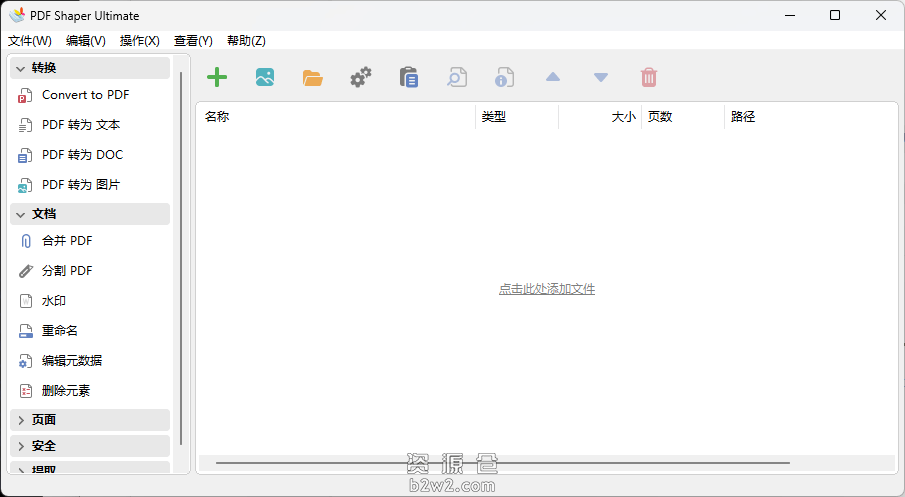Click the gears process icon
Screen dimensions: 905x497
click(x=361, y=77)
